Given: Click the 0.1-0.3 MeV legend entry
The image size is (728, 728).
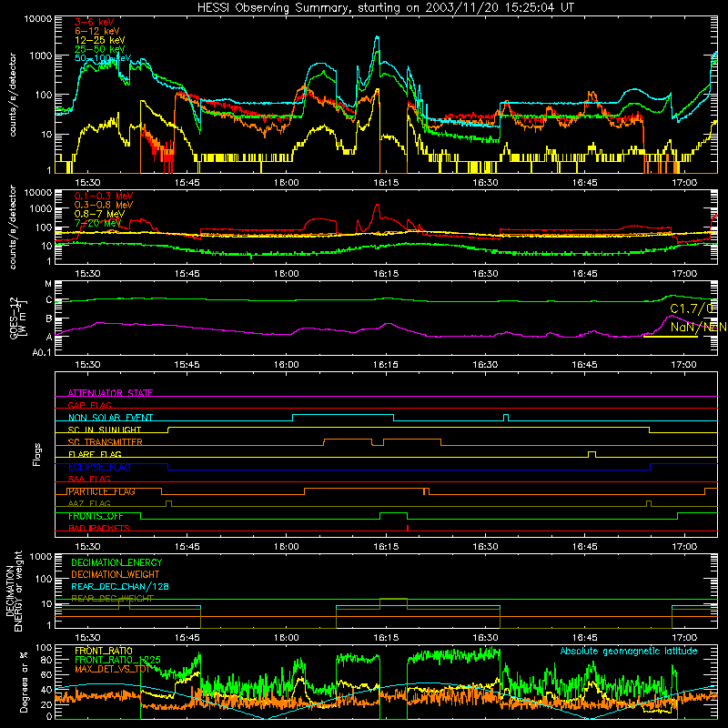Looking at the screenshot, I should coord(104,196).
